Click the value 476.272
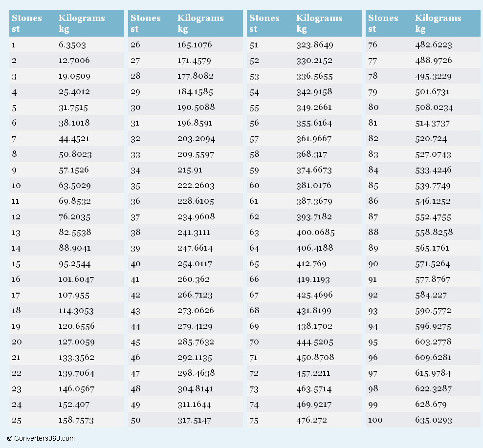This screenshot has width=483, height=448. 312,420
